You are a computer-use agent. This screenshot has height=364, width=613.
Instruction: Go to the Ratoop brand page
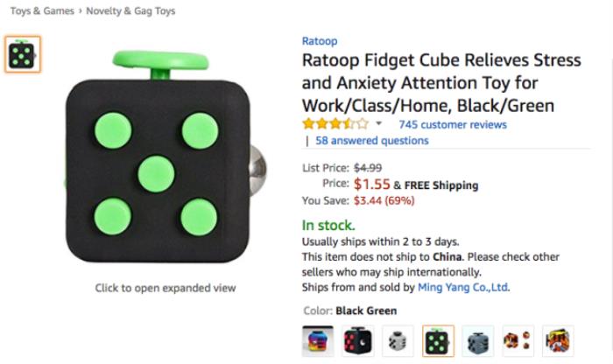point(320,41)
